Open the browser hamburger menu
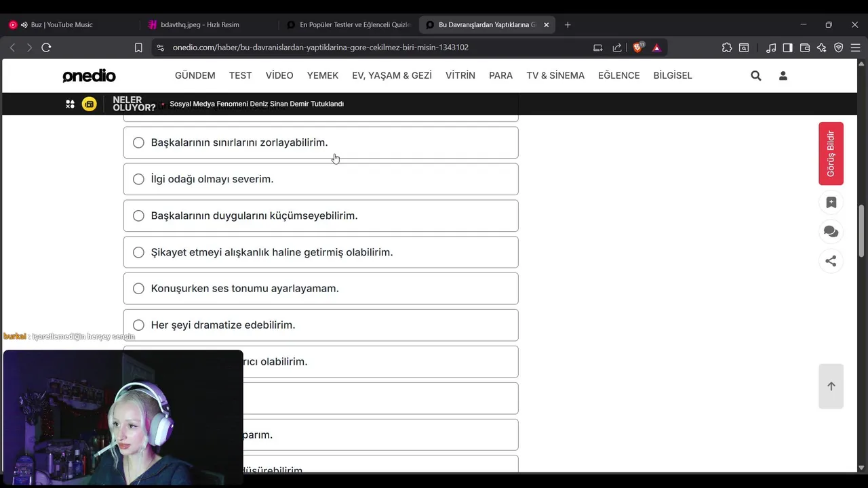Image resolution: width=868 pixels, height=488 pixels. coord(856,47)
